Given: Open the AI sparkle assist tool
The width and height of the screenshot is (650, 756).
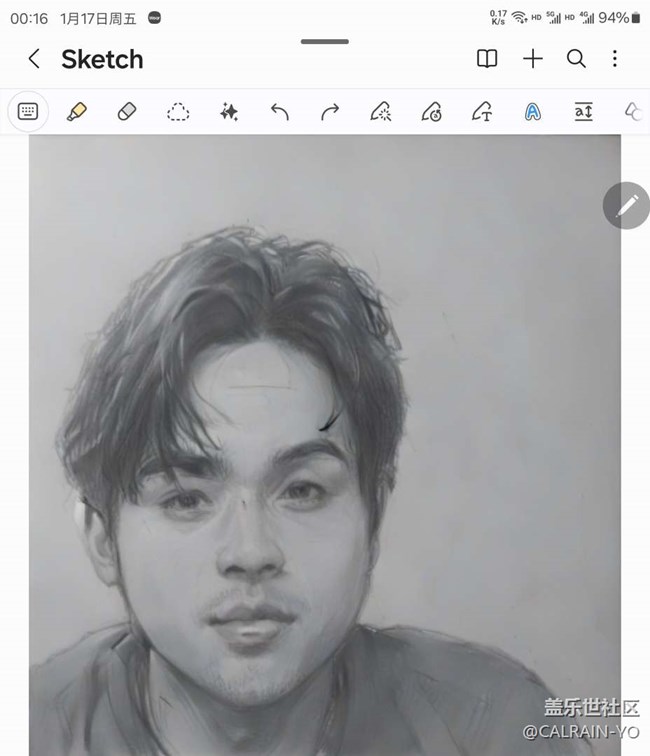Looking at the screenshot, I should [229, 112].
